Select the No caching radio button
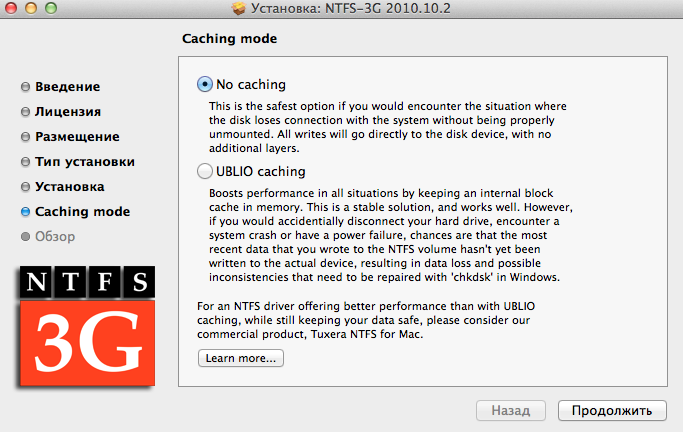The image size is (683, 432). click(205, 84)
